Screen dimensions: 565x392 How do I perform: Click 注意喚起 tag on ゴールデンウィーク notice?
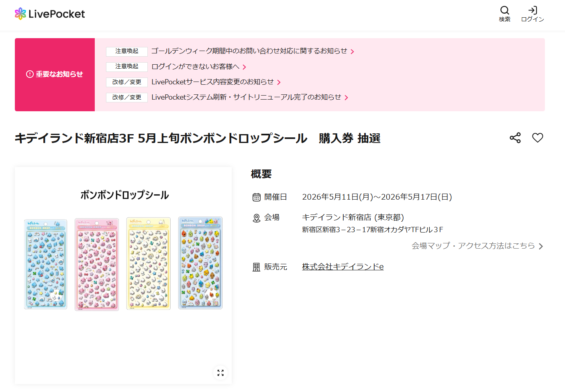click(x=127, y=51)
